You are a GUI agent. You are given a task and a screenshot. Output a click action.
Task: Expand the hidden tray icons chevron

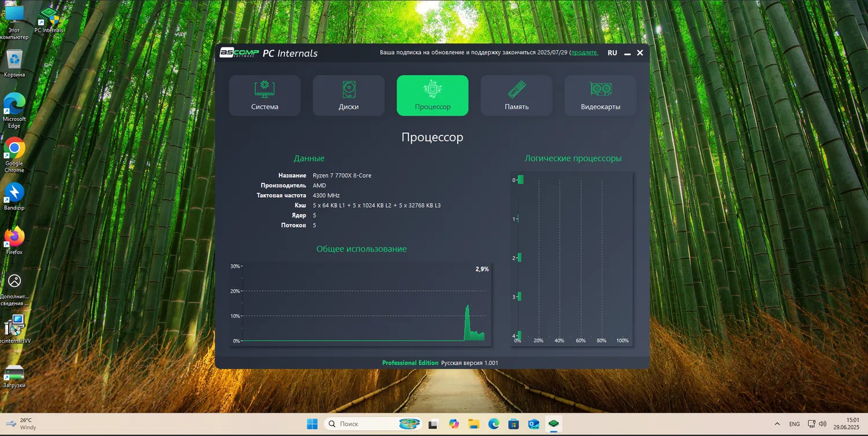coord(778,424)
